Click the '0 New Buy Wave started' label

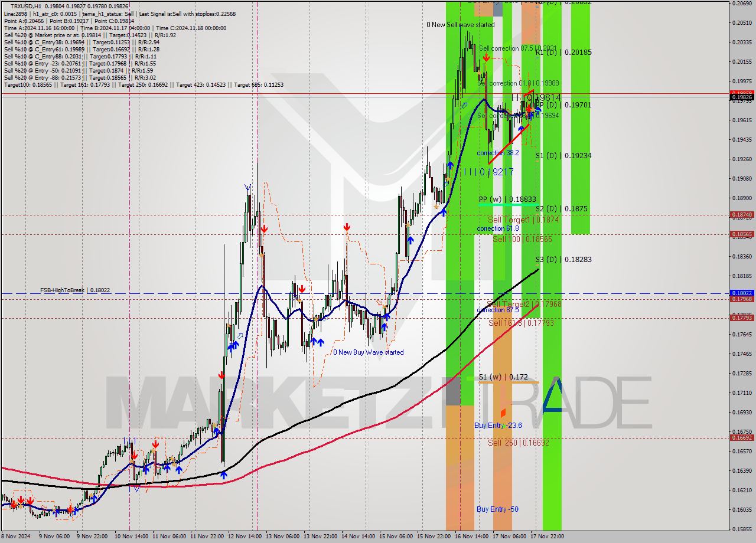point(369,352)
